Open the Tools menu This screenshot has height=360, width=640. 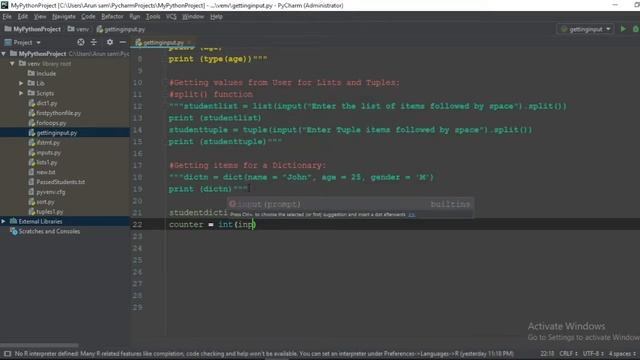[x=153, y=17]
